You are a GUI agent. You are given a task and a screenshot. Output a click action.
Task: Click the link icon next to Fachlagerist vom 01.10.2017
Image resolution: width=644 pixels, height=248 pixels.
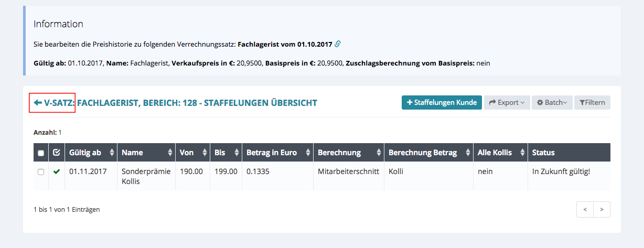click(x=338, y=44)
